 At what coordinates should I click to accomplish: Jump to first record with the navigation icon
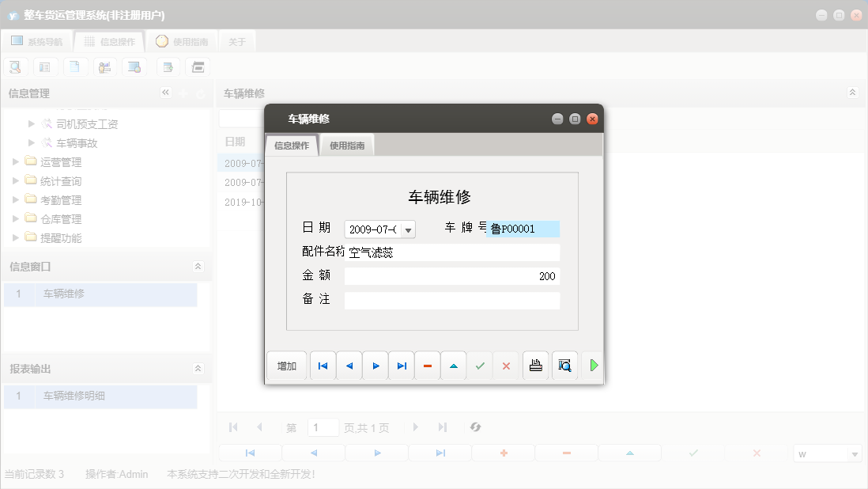click(x=323, y=365)
